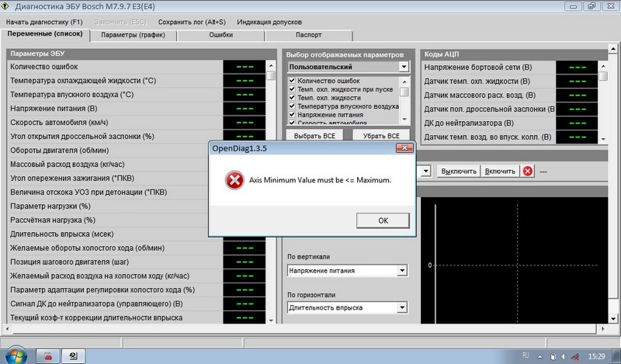Click the Убрать ВСЕ button
Screen dimensions: 621x364
[381, 136]
